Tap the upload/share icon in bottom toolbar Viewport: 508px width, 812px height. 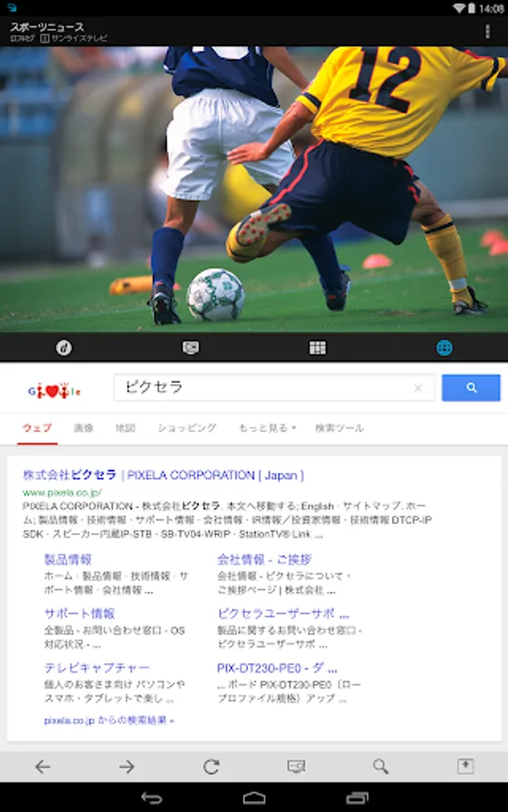tap(465, 766)
